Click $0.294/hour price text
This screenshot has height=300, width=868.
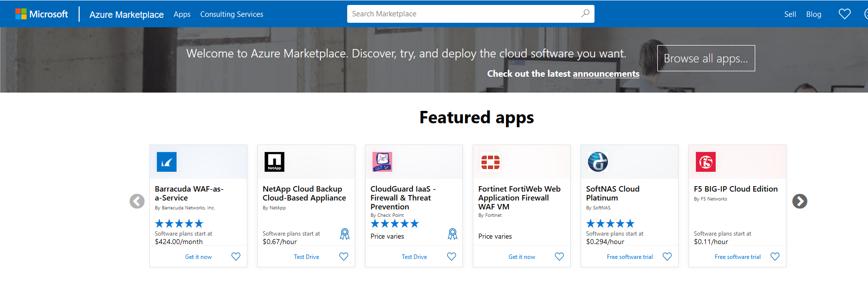605,242
